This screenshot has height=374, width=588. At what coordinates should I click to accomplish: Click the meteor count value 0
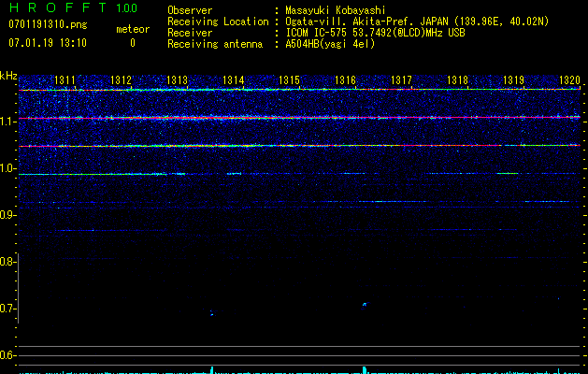132,43
